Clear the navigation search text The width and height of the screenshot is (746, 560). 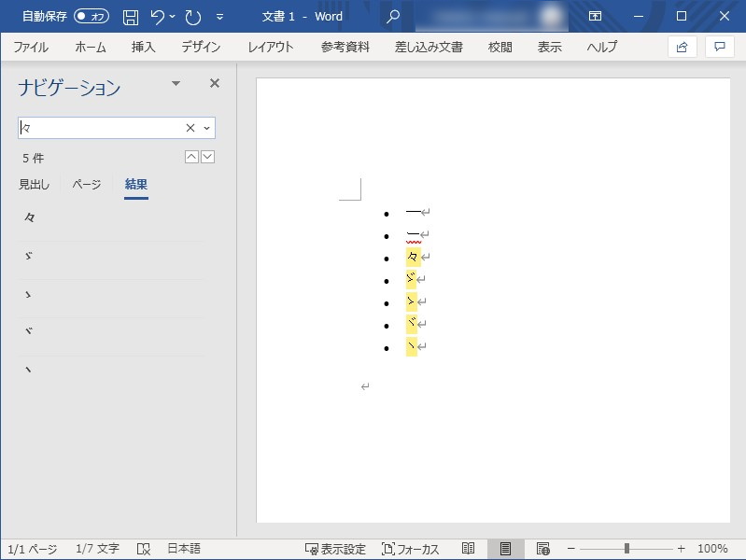coord(190,128)
